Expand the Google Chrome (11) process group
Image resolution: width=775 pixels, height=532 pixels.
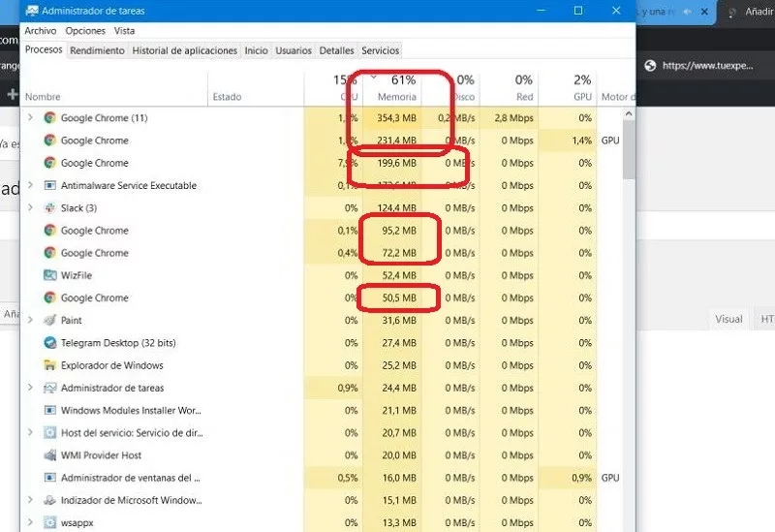coord(30,118)
